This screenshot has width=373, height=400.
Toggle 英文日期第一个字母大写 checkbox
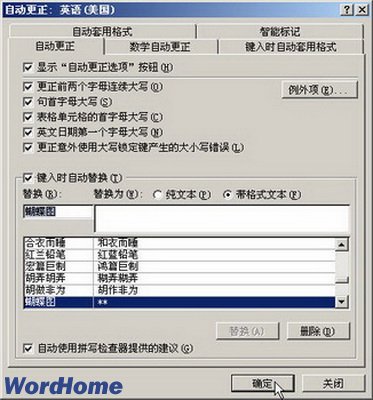click(x=27, y=132)
